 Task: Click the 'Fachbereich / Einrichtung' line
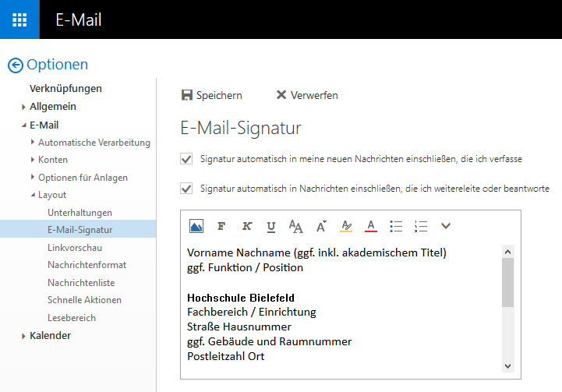click(252, 312)
